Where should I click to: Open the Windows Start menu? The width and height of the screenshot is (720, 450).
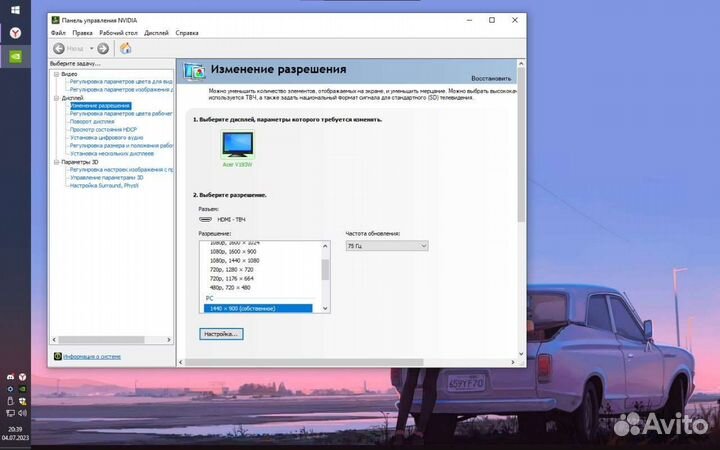15,10
